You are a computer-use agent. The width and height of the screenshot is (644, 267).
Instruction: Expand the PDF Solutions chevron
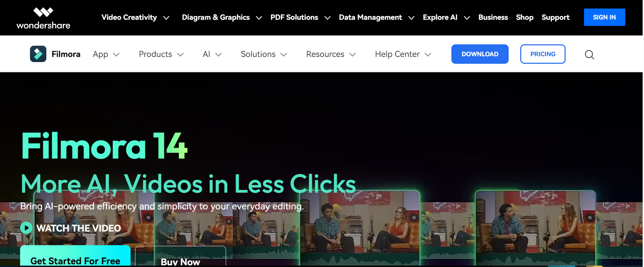[x=328, y=18]
